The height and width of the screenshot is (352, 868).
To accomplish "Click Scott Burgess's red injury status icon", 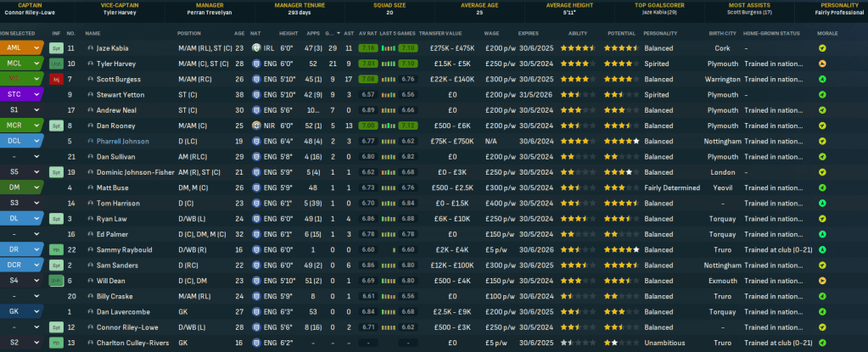I will coord(56,79).
